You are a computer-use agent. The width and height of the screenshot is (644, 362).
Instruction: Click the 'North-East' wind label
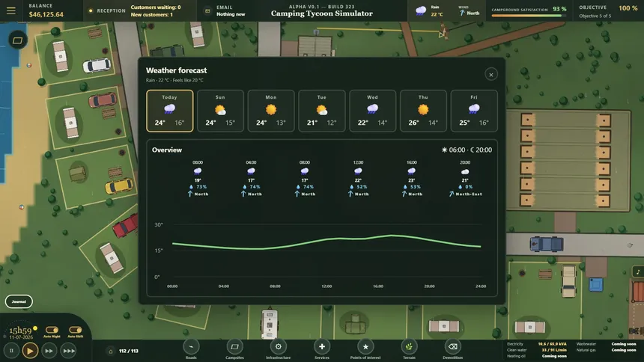(x=469, y=194)
